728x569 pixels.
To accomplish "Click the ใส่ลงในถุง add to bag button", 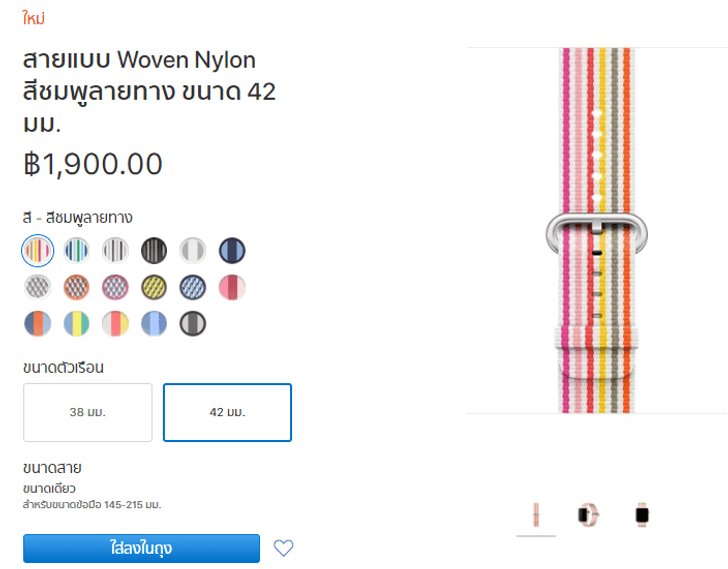I will tap(141, 548).
